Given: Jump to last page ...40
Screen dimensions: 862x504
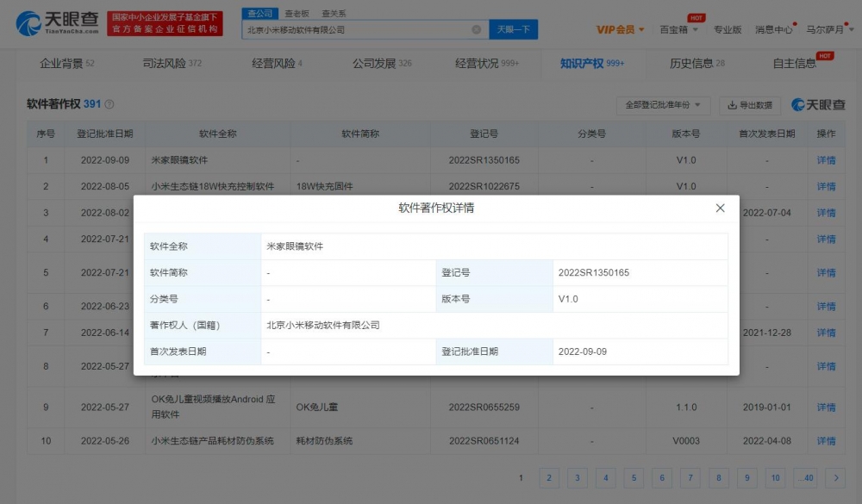Looking at the screenshot, I should pos(806,478).
